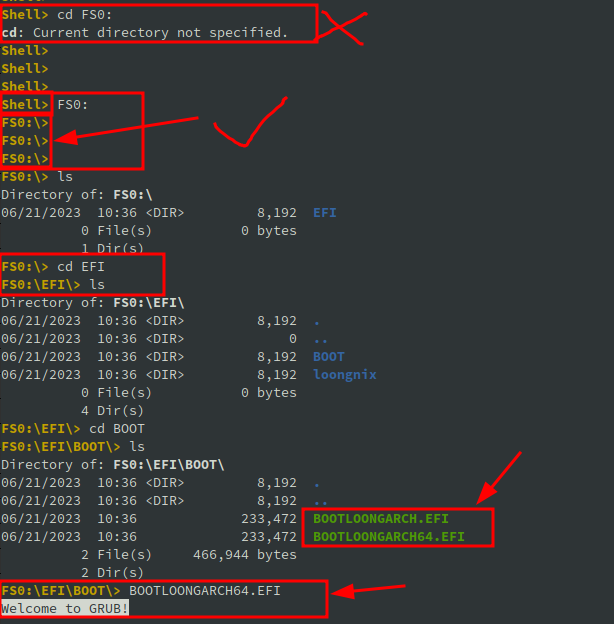Click the "Directory of: FS0:\EFI\BOOT\" header
Viewport: 614px width, 624px height.
pyautogui.click(x=112, y=465)
